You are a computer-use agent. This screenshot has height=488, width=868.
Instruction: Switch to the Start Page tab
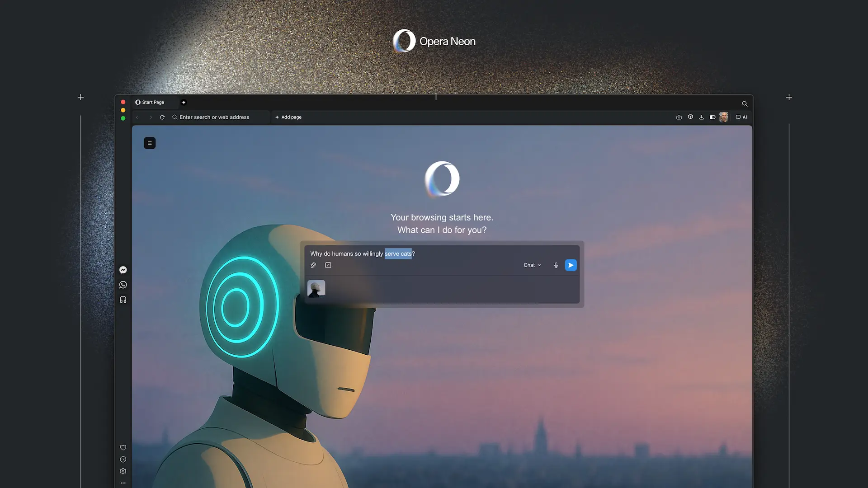click(x=153, y=102)
